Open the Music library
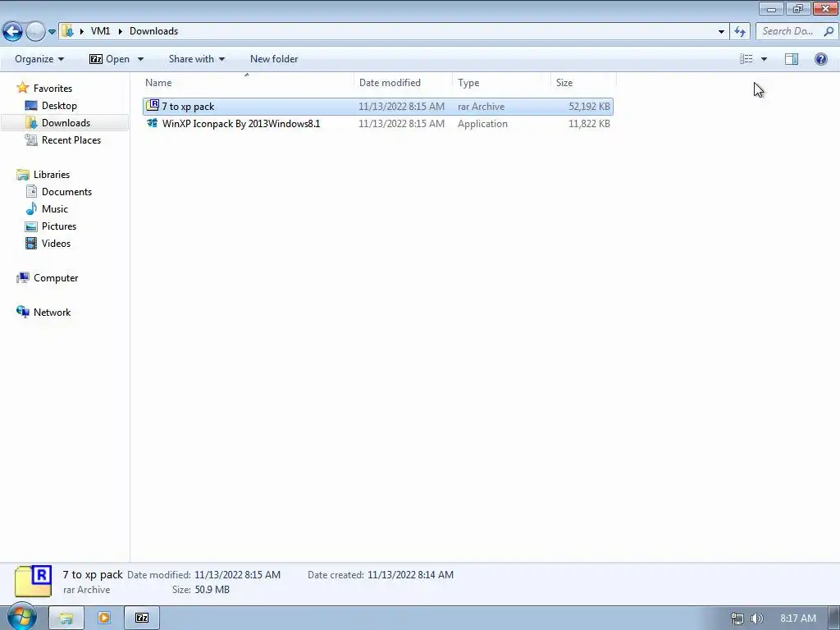The height and width of the screenshot is (630, 840). click(x=55, y=209)
